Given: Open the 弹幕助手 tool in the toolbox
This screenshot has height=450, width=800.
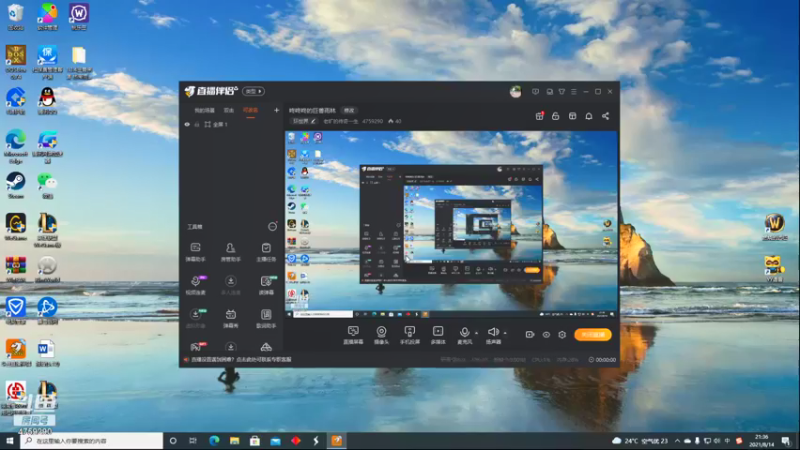Looking at the screenshot, I should (x=195, y=252).
